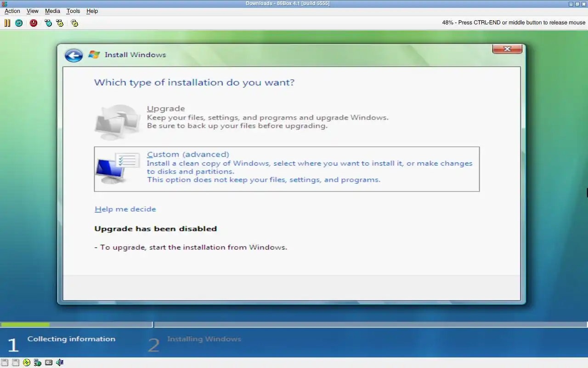Open 86Box settings icon after toolbar separator
This screenshot has width=588, height=368.
click(x=74, y=23)
